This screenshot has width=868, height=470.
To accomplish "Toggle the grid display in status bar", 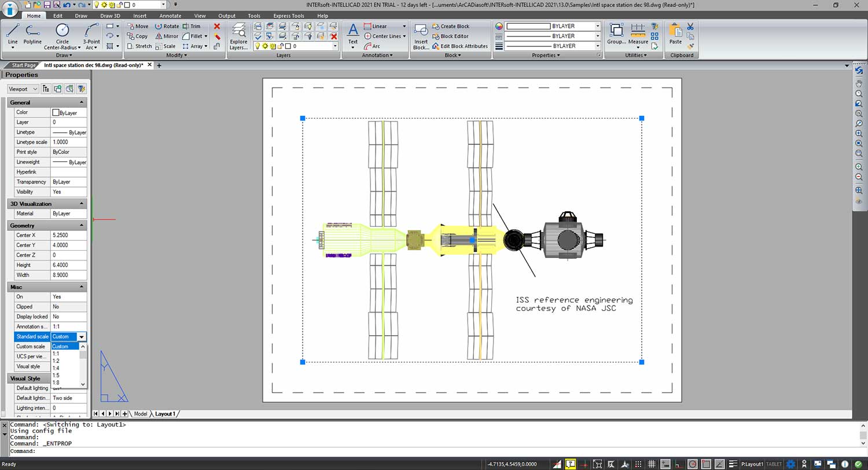I will [652, 464].
